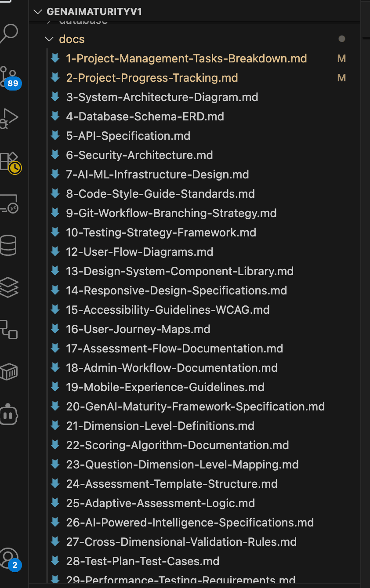Open 20-GenAI-Maturity-Framework-Specification.md

coord(195,407)
